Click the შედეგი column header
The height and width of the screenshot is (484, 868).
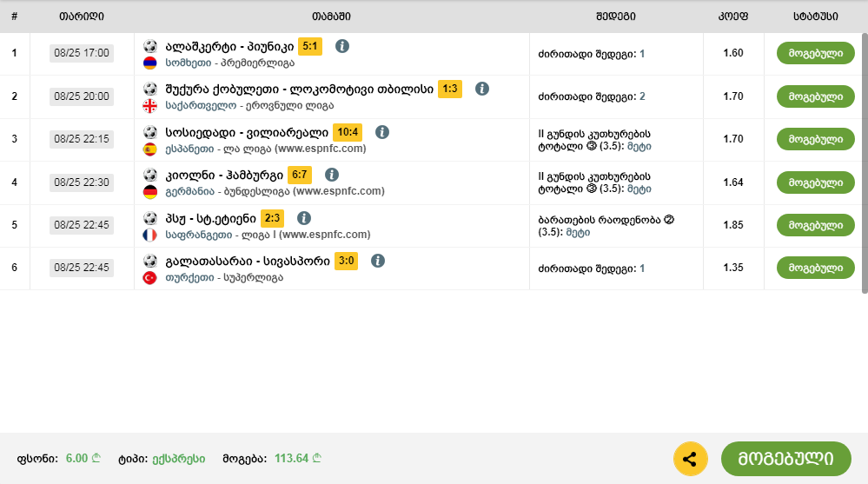point(615,17)
